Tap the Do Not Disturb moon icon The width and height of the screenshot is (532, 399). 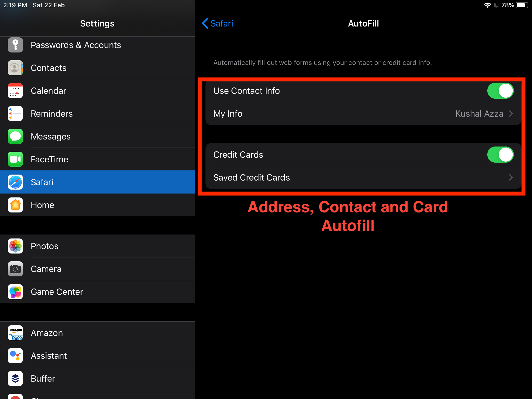tap(496, 5)
